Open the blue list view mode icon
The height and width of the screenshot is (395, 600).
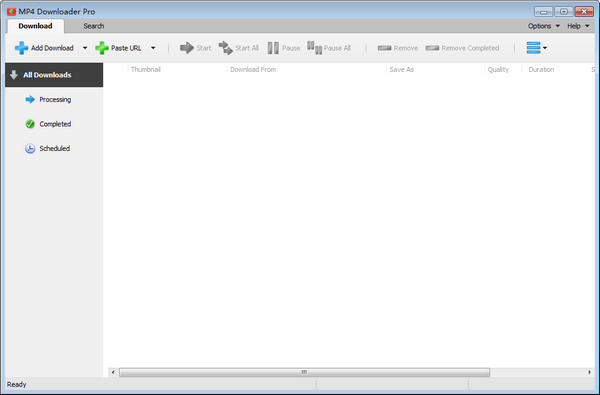point(533,48)
